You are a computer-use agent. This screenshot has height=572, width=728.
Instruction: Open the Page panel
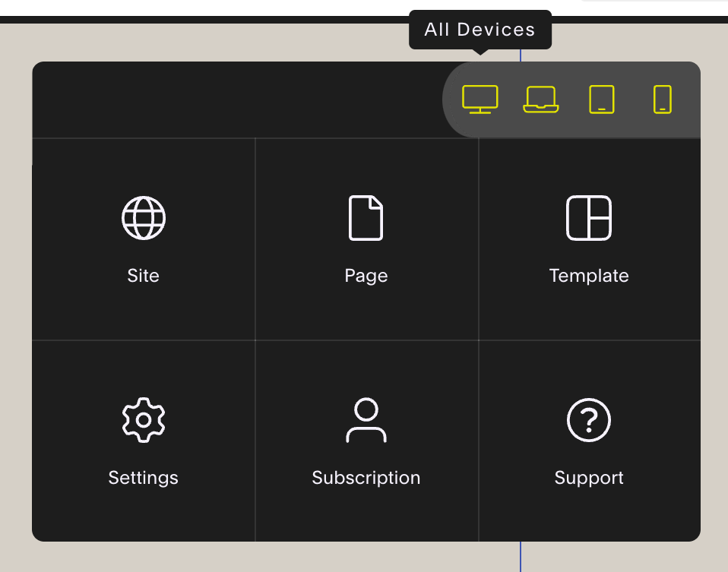[x=366, y=239]
